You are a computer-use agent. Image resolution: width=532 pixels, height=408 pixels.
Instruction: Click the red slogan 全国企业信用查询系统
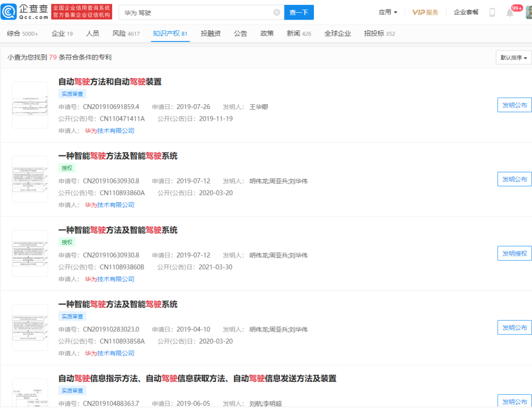coord(81,8)
